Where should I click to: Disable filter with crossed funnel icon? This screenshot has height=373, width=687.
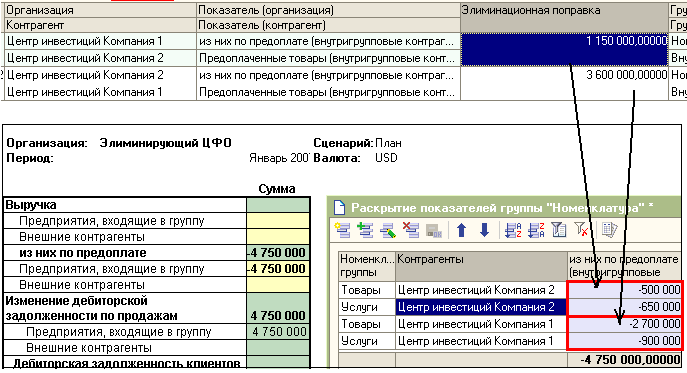tap(581, 230)
